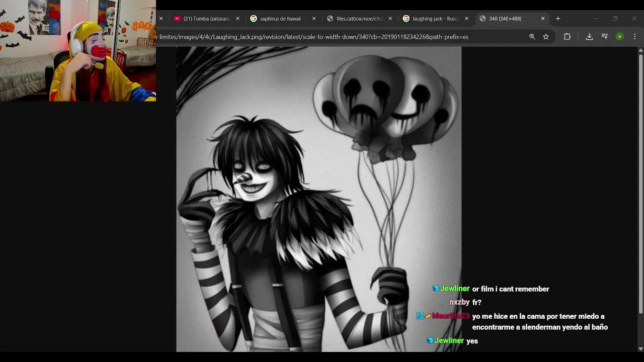Click the YouTube favicon on Tumba tab
Viewport: 644px width, 362px height.
click(x=177, y=19)
